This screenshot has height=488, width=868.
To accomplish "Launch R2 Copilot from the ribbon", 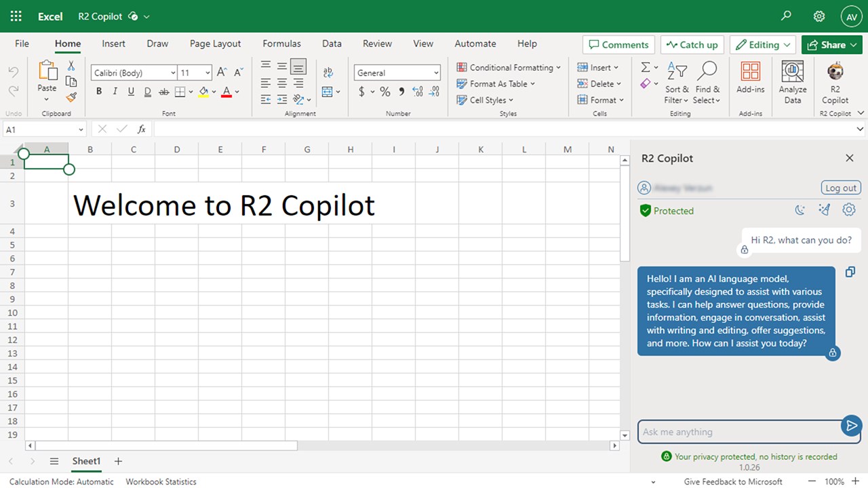I will (x=835, y=83).
